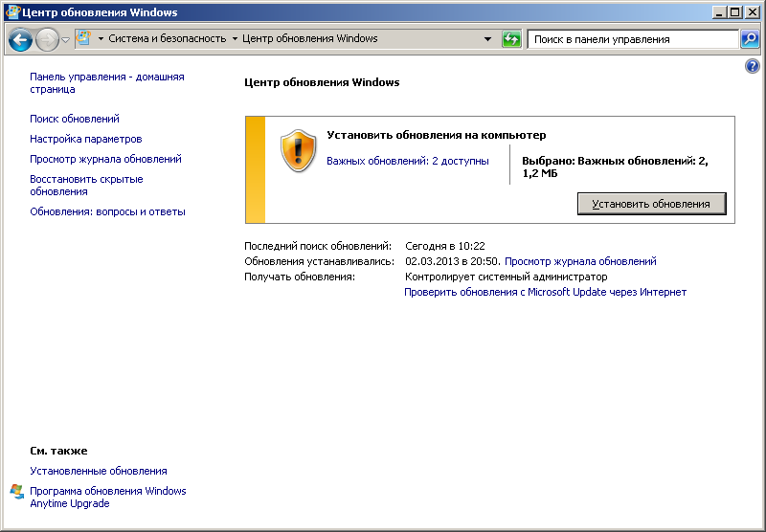Click "Контролирует системный администратор" text
766x532 pixels.
click(x=507, y=277)
